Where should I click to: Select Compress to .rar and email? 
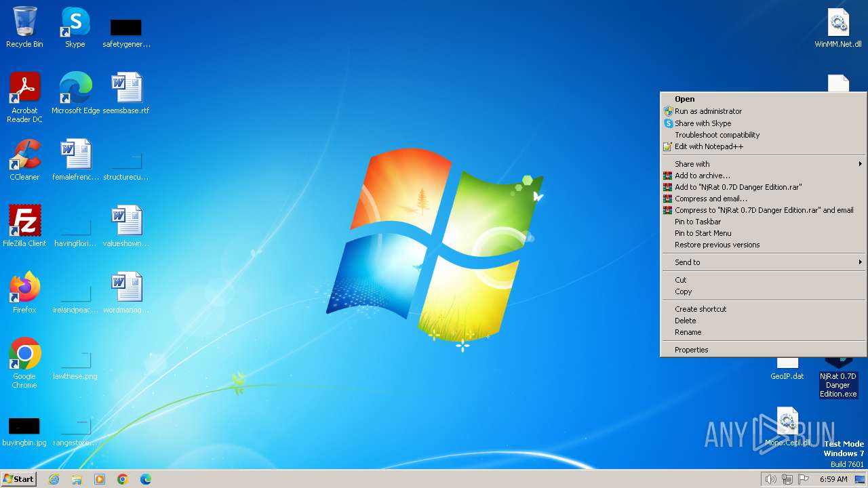764,210
